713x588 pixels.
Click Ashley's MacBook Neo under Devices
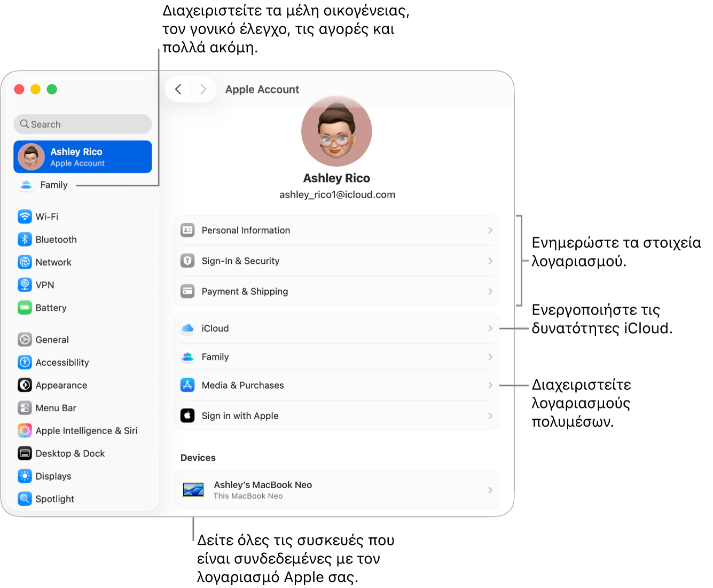pos(336,490)
